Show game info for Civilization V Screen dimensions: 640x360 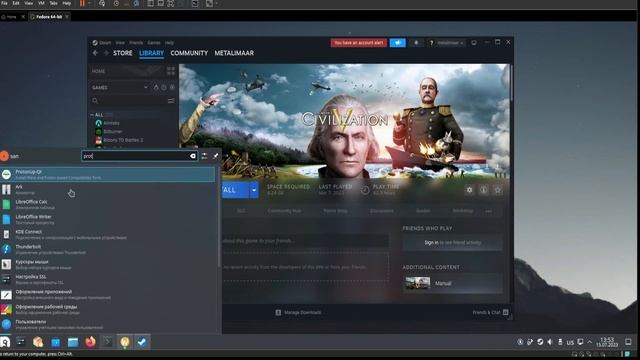pos(484,190)
